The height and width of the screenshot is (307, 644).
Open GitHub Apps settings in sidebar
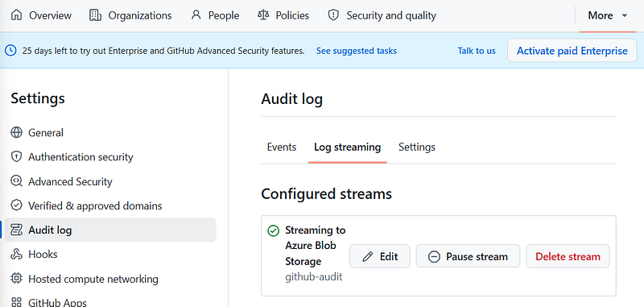pyautogui.click(x=110, y=303)
